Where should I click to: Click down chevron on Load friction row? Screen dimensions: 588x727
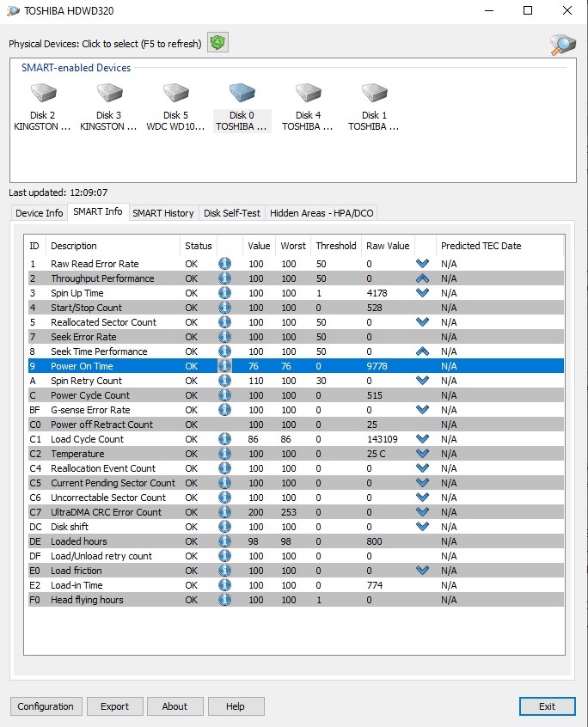[422, 571]
